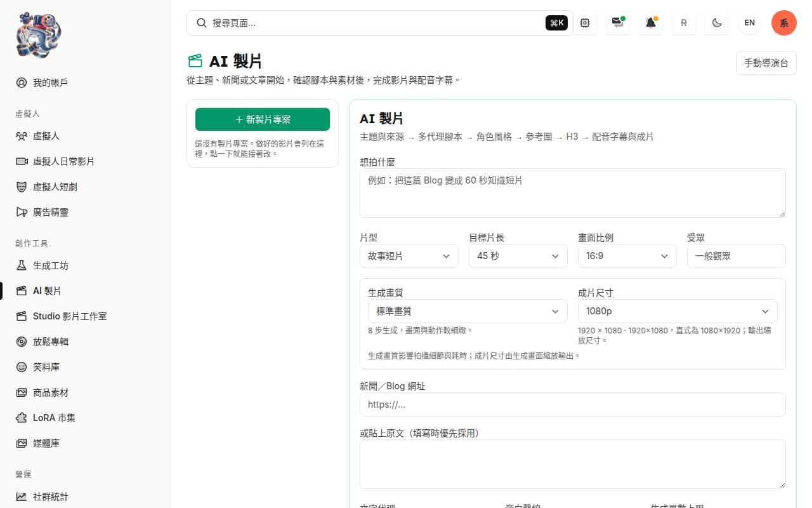Click the 廣告精靈 megaphone icon
This screenshot has height=508, width=812.
point(22,212)
